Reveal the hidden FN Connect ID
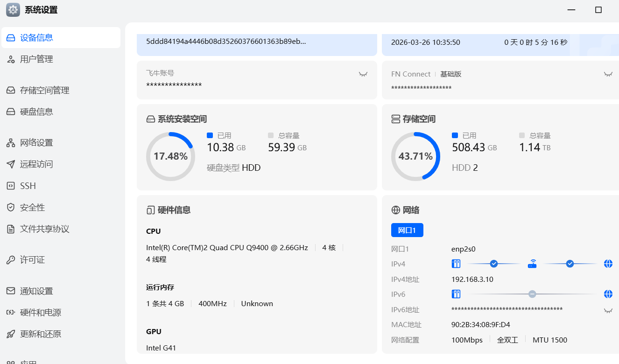The height and width of the screenshot is (364, 619). click(x=608, y=74)
